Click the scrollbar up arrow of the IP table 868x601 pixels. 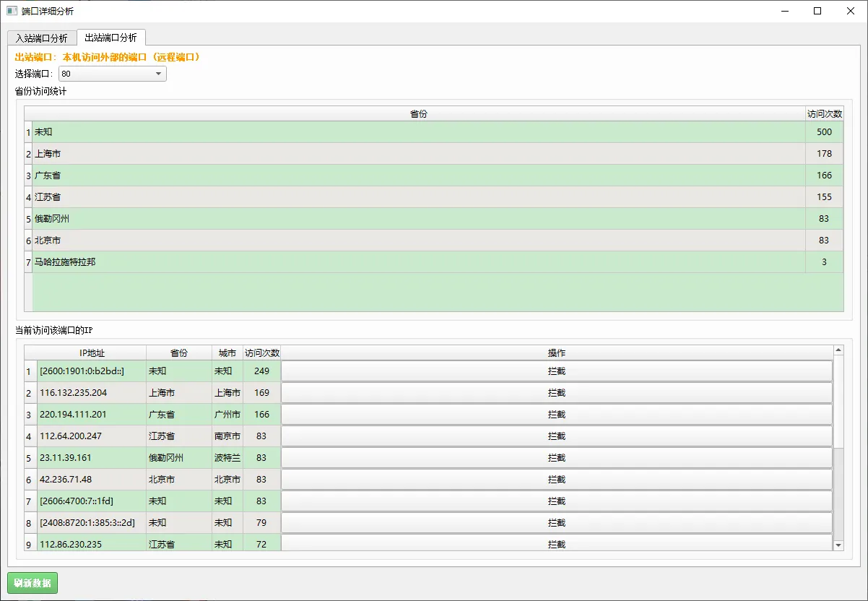[x=838, y=348]
